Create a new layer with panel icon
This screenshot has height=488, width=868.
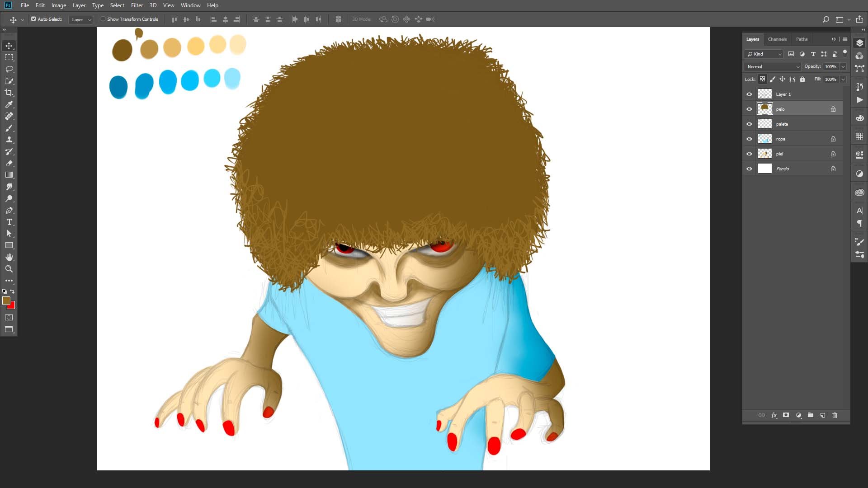click(823, 415)
